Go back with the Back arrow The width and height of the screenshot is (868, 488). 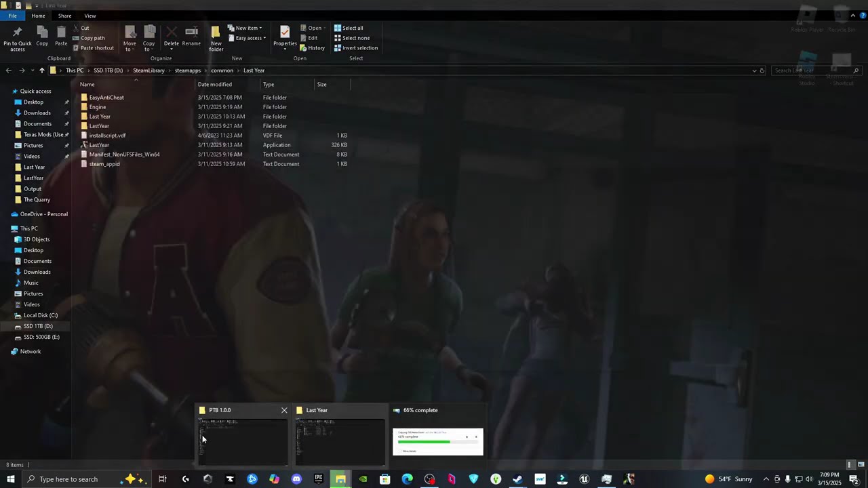pyautogui.click(x=8, y=70)
